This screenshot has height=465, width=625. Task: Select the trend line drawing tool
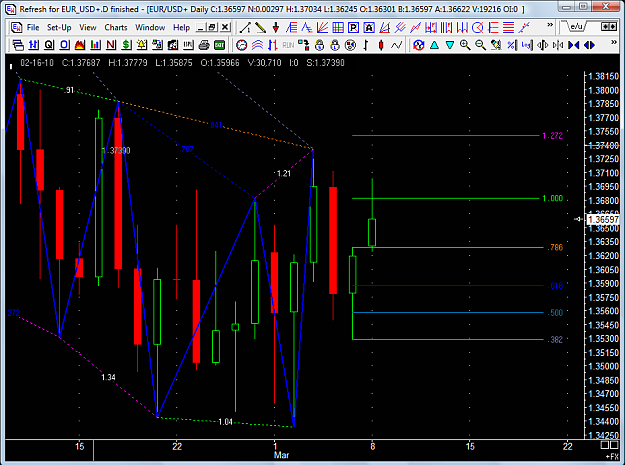click(245, 27)
